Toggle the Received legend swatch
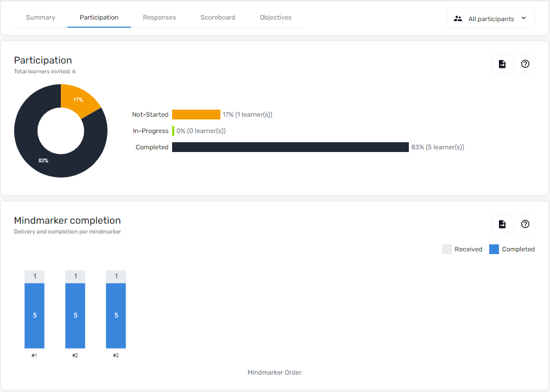The image size is (550, 392). coord(446,249)
